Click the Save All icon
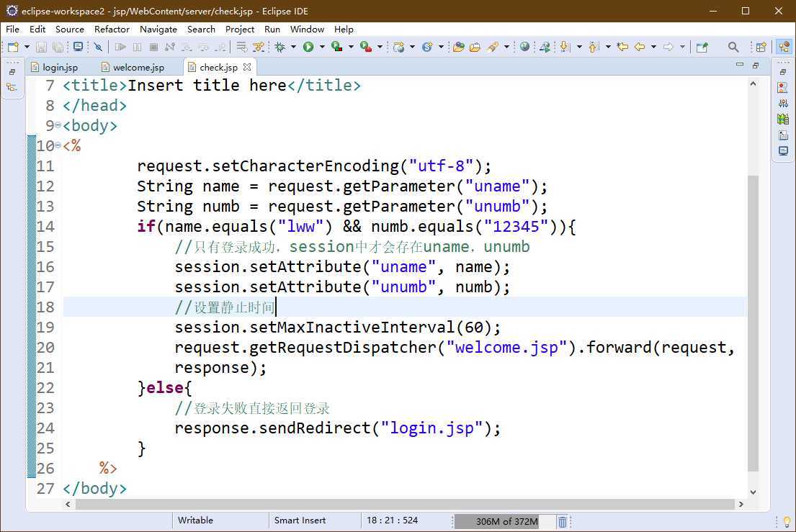796x532 pixels. click(58, 48)
